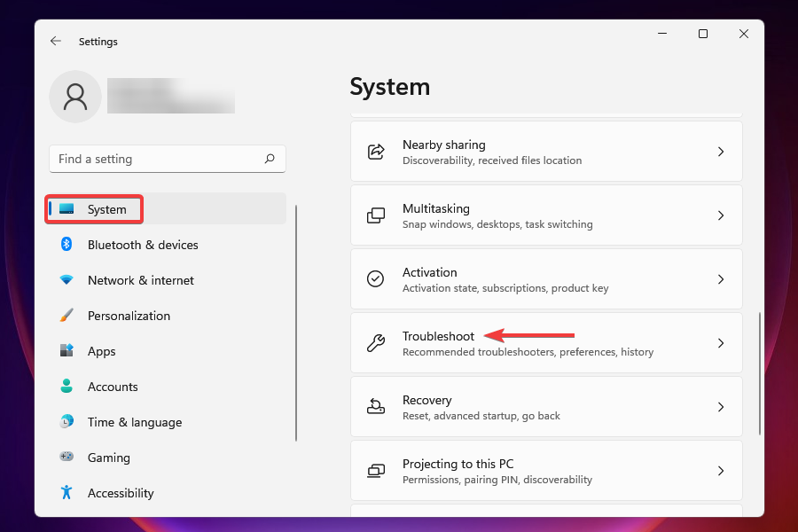The width and height of the screenshot is (798, 532).
Task: Open Multitasking via its right chevron
Action: coord(721,215)
